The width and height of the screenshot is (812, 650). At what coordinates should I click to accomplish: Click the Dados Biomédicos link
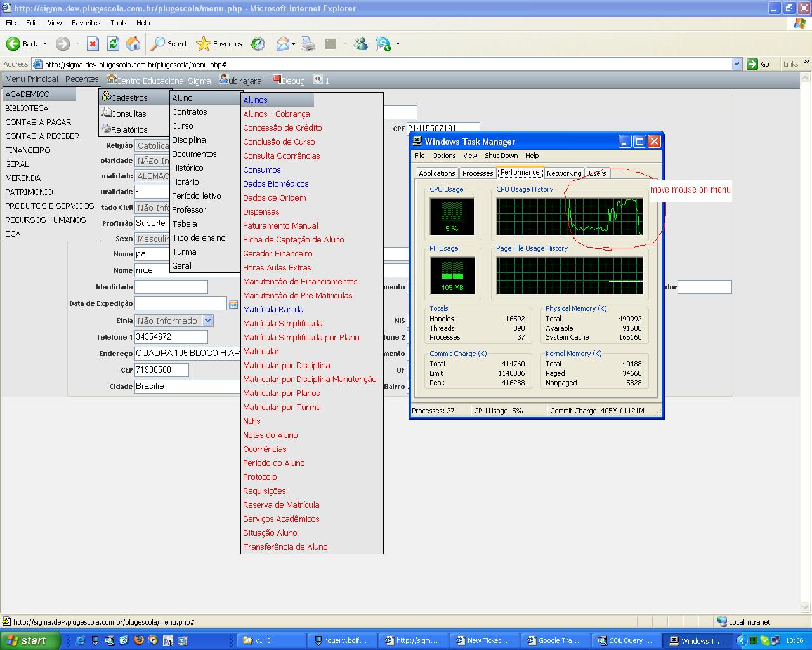pyautogui.click(x=275, y=183)
